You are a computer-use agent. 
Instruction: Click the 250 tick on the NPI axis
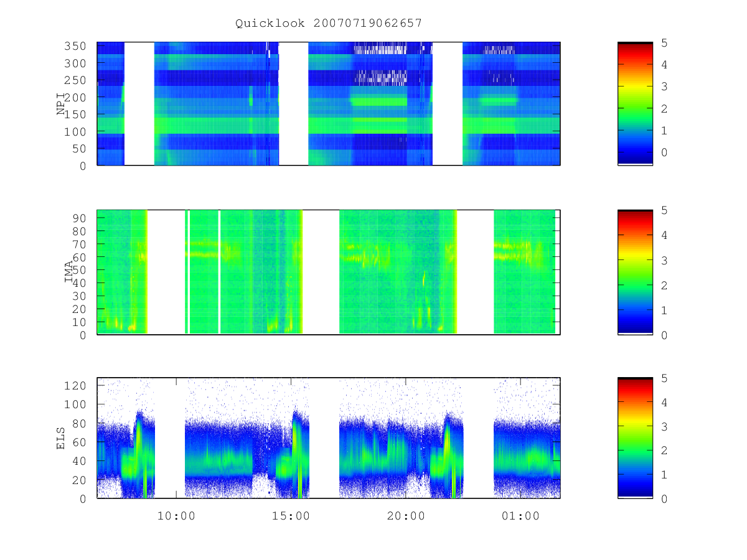(x=76, y=80)
